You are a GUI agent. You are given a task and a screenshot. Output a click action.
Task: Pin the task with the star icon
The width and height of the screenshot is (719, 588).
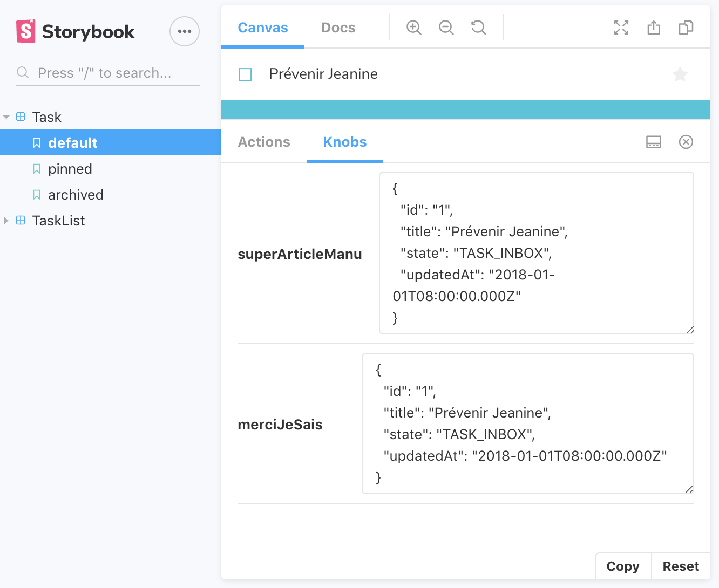(680, 74)
